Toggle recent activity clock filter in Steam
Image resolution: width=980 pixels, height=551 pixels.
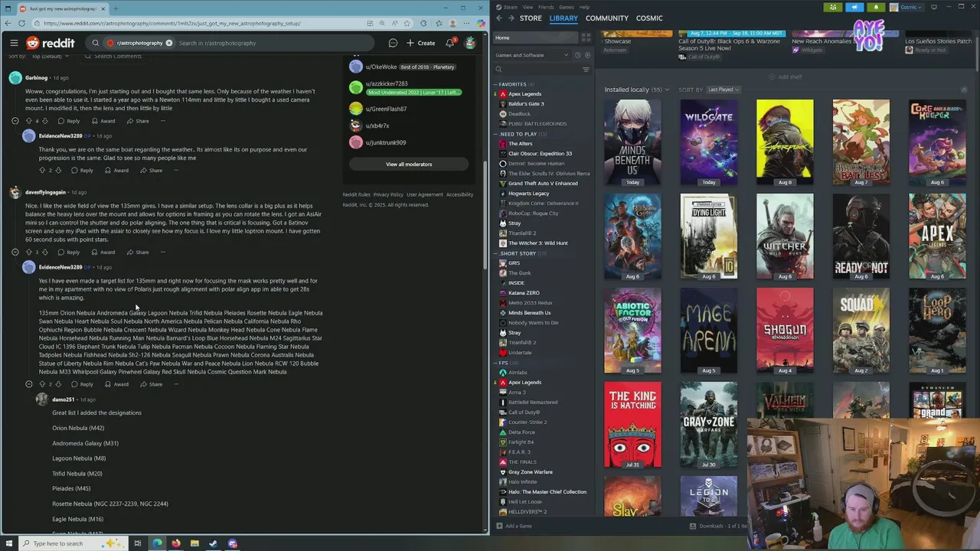click(578, 55)
